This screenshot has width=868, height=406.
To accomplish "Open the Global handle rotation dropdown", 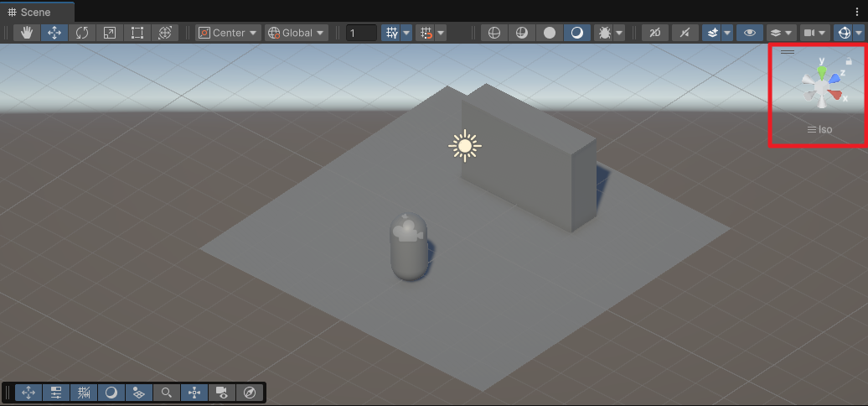I will (x=296, y=33).
